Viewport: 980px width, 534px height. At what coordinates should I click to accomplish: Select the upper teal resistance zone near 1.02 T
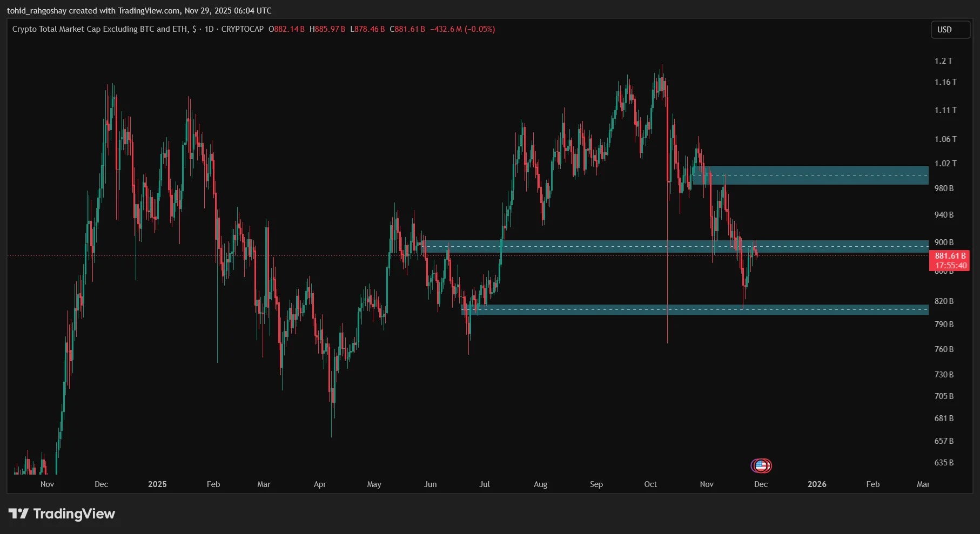point(810,175)
